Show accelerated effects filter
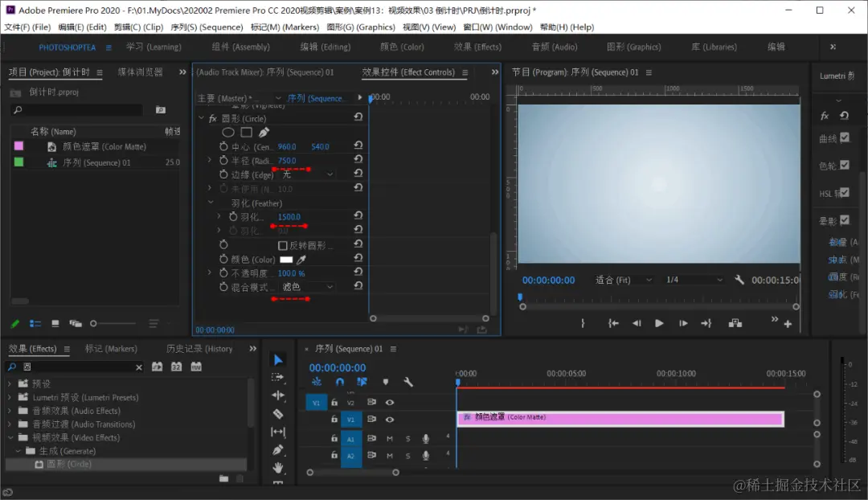 click(158, 367)
